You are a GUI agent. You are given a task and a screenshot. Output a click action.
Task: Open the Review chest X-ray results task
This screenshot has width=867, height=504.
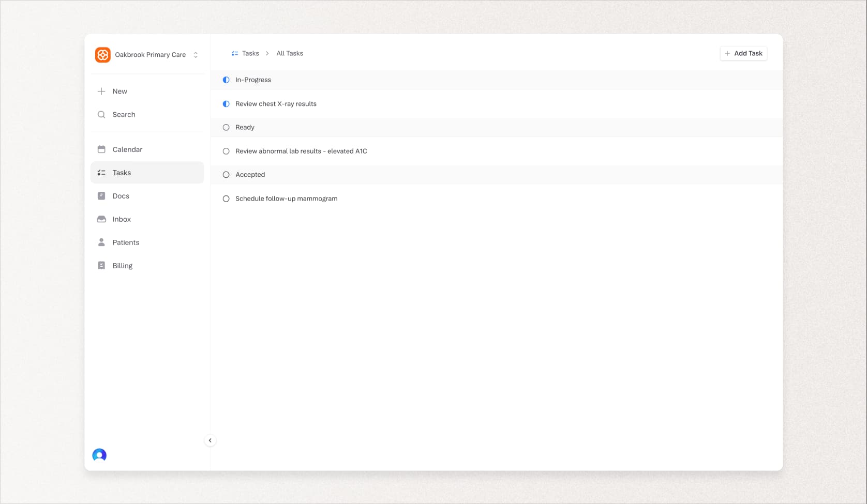point(276,103)
